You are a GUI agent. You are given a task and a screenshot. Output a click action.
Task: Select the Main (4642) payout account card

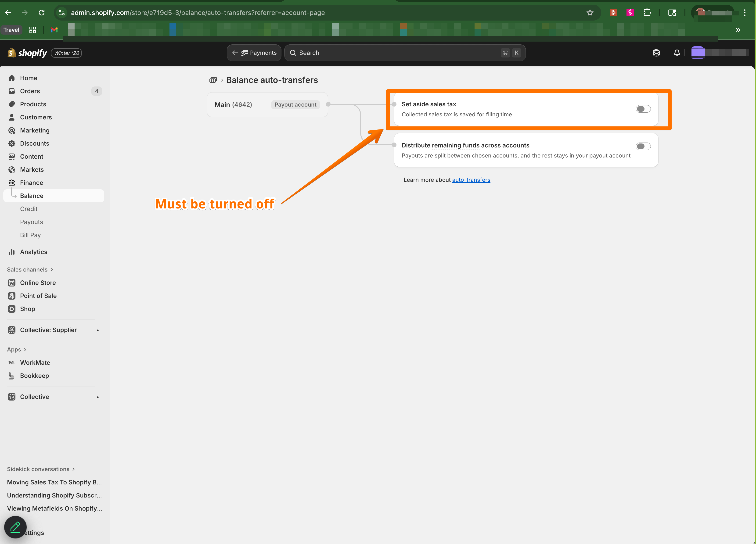[x=267, y=105]
